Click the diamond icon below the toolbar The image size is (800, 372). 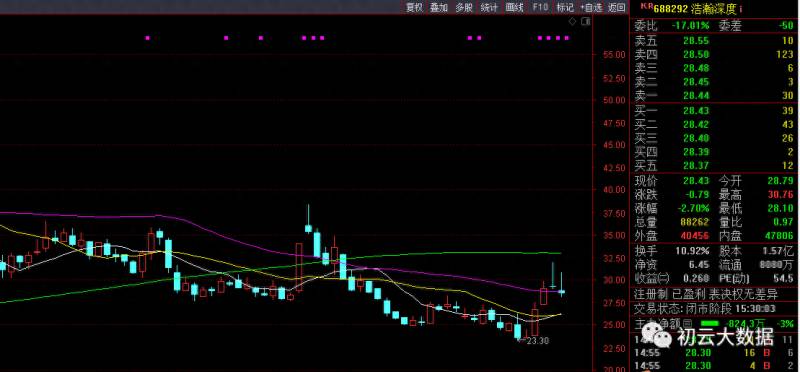[572, 21]
